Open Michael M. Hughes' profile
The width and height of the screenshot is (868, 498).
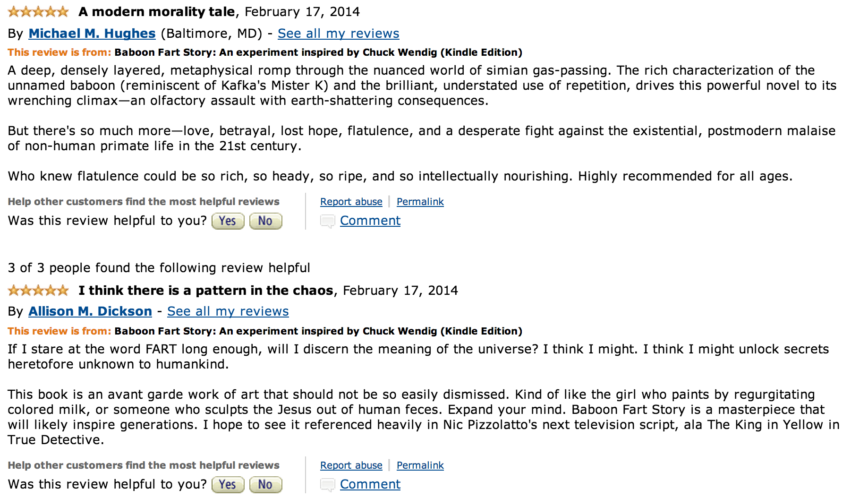[x=92, y=34]
